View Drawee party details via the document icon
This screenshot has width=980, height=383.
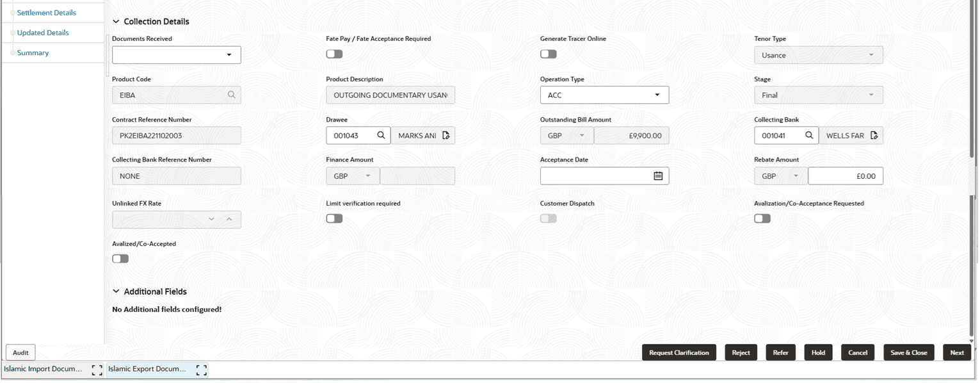[447, 135]
